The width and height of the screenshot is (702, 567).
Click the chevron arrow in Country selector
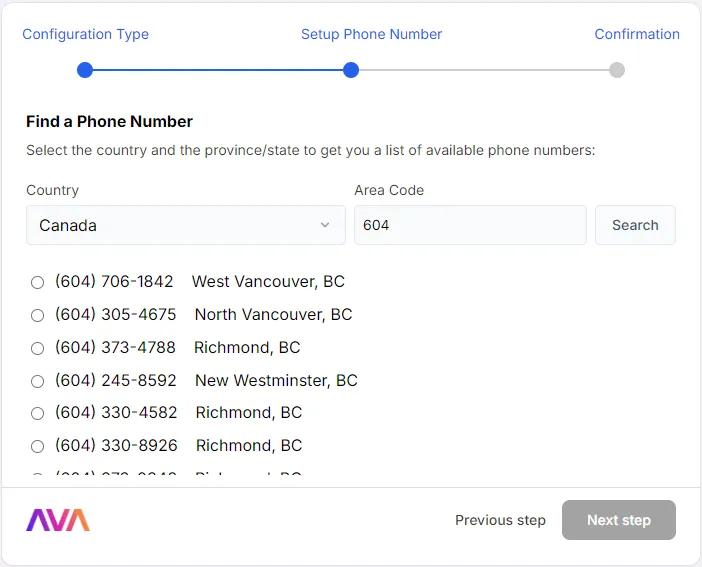(325, 225)
